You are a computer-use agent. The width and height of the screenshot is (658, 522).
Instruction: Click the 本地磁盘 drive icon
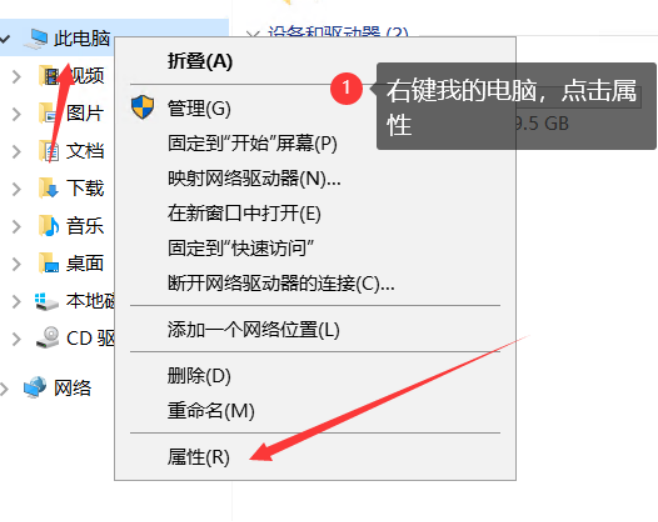click(x=46, y=301)
